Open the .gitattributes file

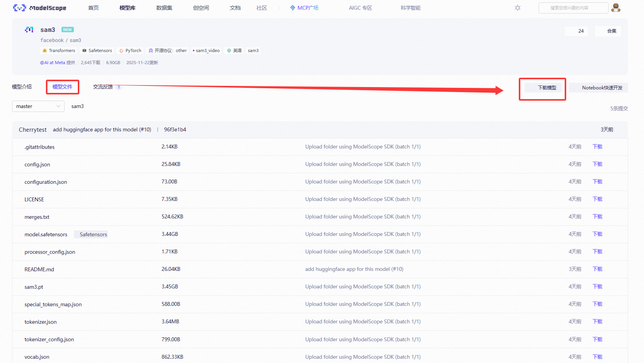(39, 147)
